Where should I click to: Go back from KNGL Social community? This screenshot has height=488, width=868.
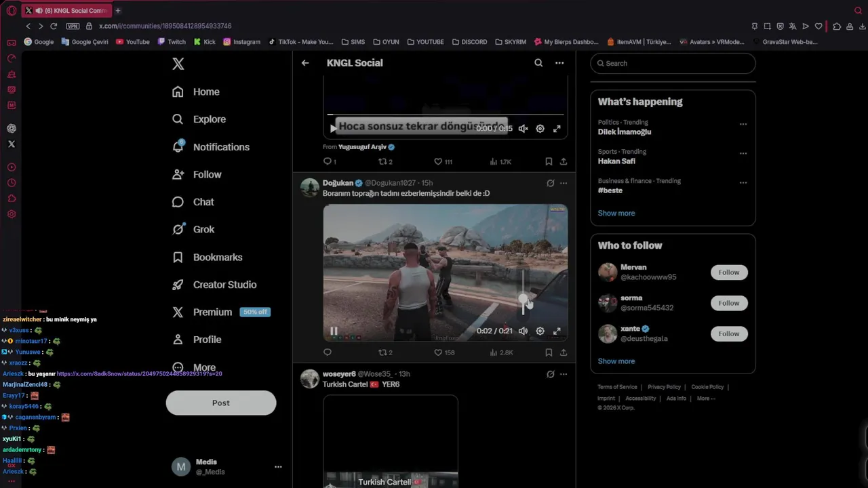[305, 63]
